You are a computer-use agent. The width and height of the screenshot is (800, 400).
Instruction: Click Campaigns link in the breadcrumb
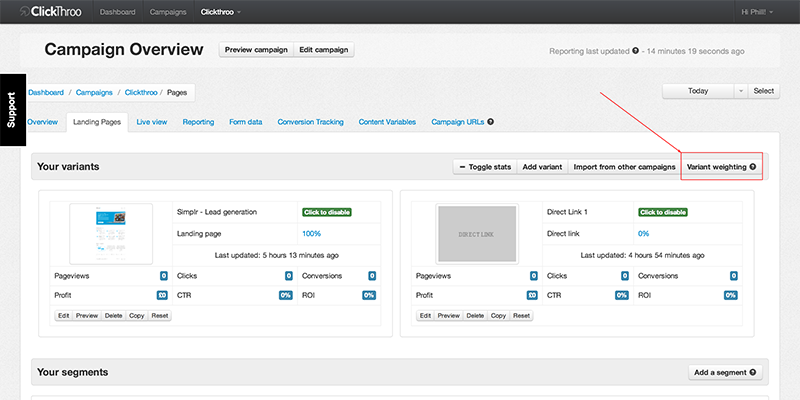point(95,91)
